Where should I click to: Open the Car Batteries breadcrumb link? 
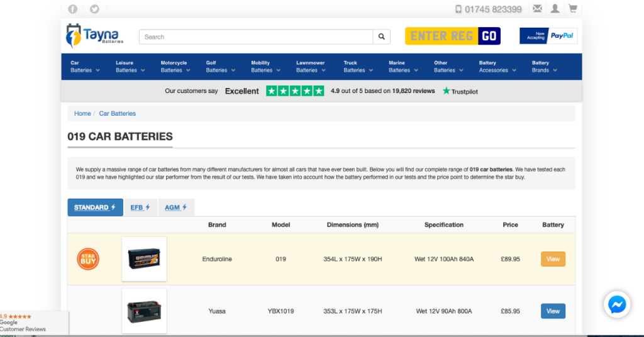click(117, 114)
